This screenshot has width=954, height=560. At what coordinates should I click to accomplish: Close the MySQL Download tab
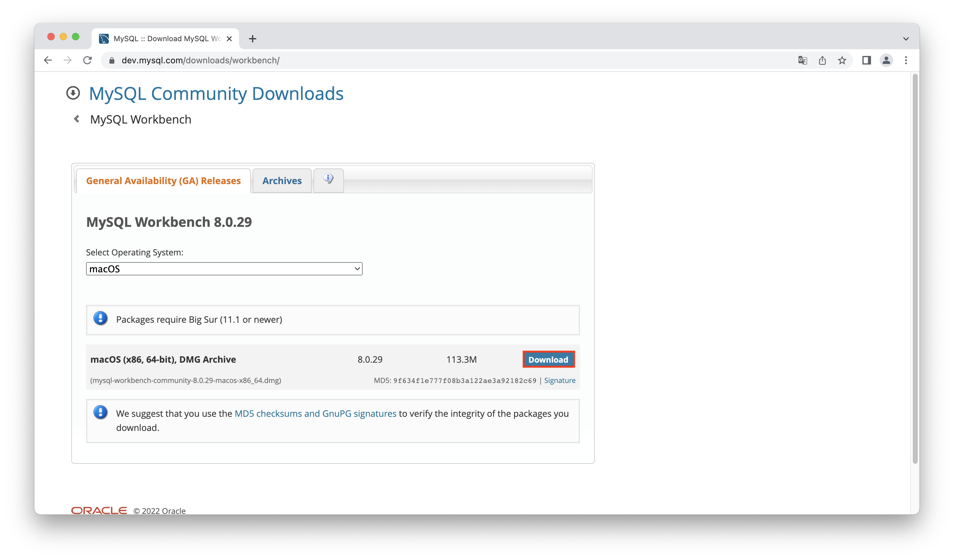(x=229, y=39)
